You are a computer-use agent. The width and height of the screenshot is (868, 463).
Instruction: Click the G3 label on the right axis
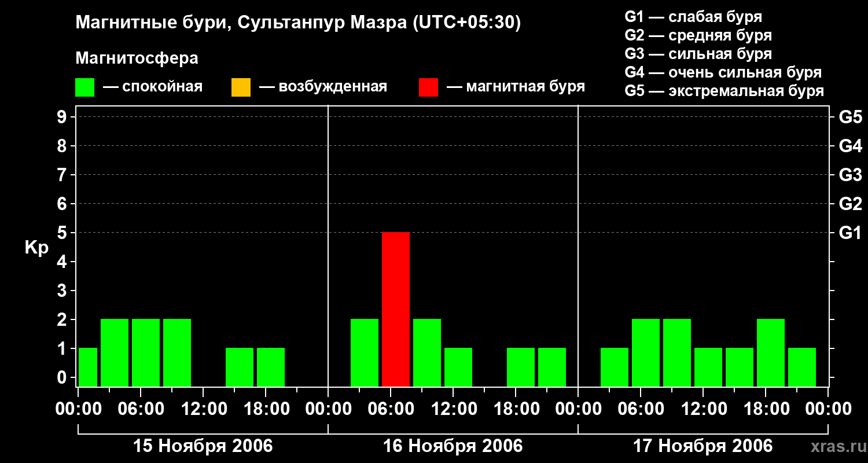tap(851, 175)
